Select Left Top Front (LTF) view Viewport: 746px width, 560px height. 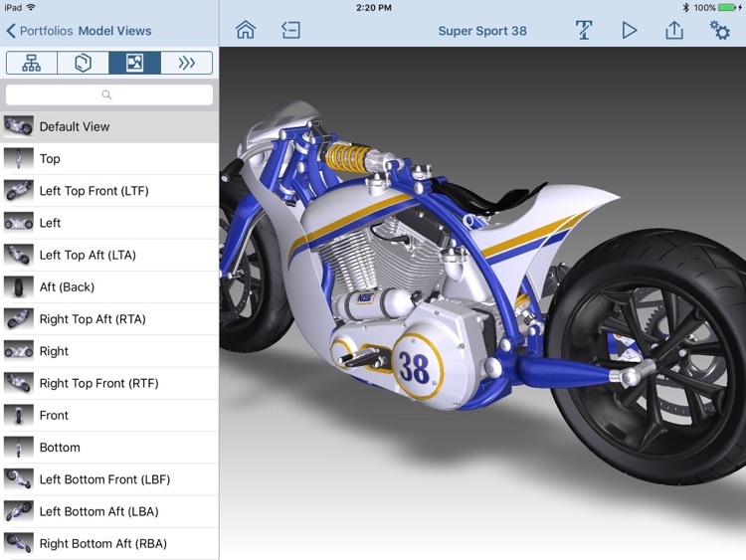tap(109, 191)
